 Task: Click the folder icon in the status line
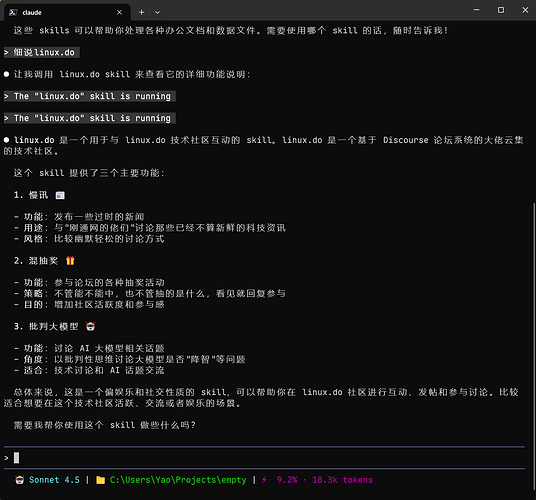(x=100, y=480)
